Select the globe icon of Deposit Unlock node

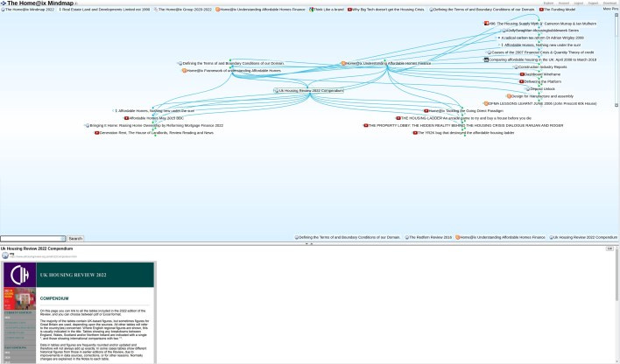coord(527,89)
